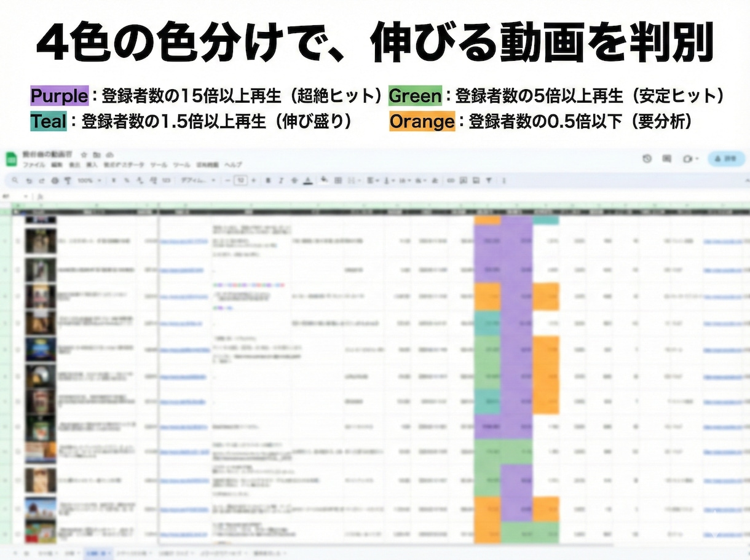Insert a chart from toolbar

[476, 180]
